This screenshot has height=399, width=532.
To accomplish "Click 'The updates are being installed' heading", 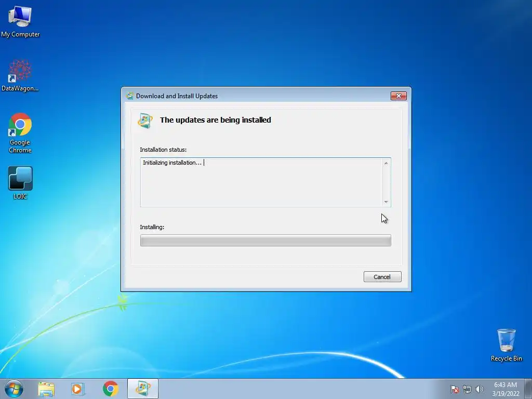I will point(216,120).
